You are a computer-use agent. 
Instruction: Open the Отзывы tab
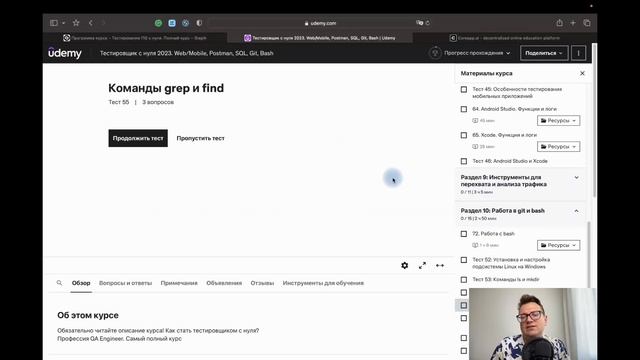click(262, 283)
